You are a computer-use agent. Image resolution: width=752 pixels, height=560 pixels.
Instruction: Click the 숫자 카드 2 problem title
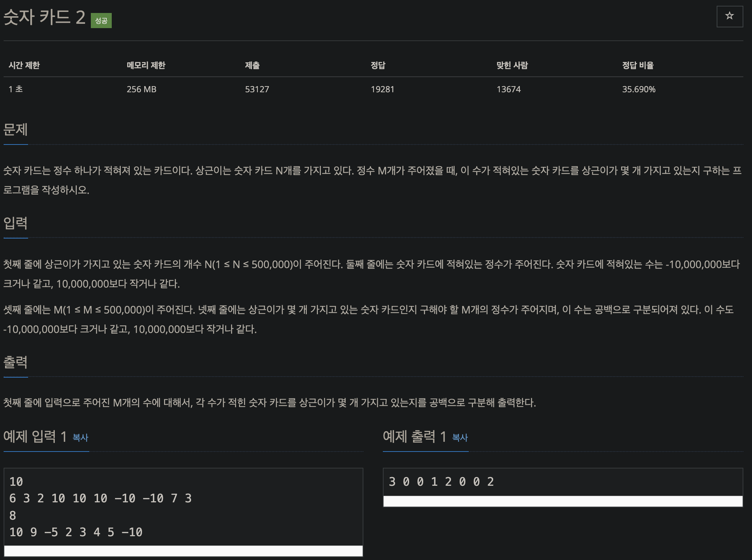[44, 17]
